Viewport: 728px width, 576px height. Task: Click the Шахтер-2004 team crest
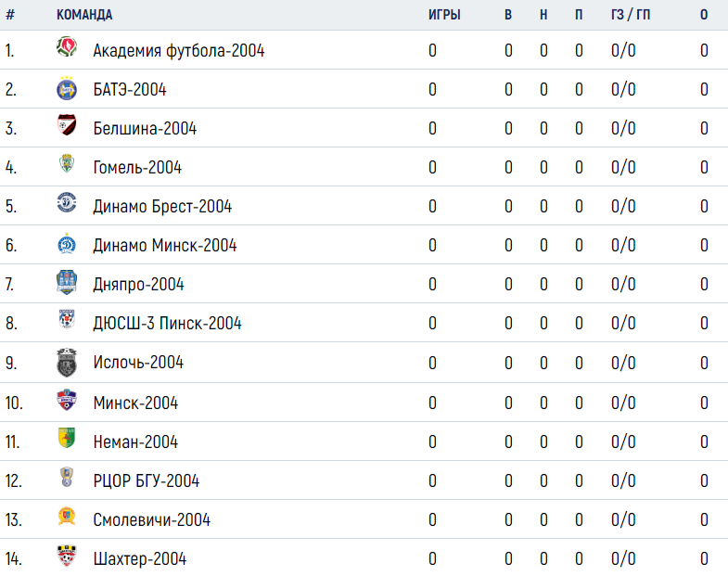pos(67,556)
